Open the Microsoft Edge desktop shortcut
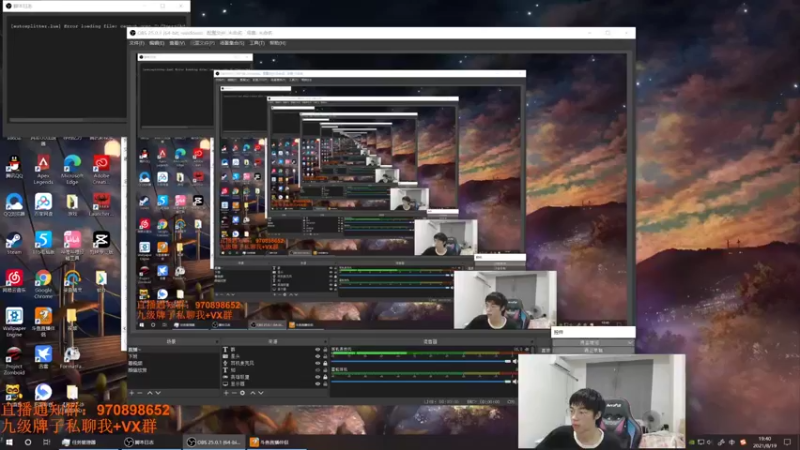Viewport: 800px width, 450px height. [x=72, y=169]
